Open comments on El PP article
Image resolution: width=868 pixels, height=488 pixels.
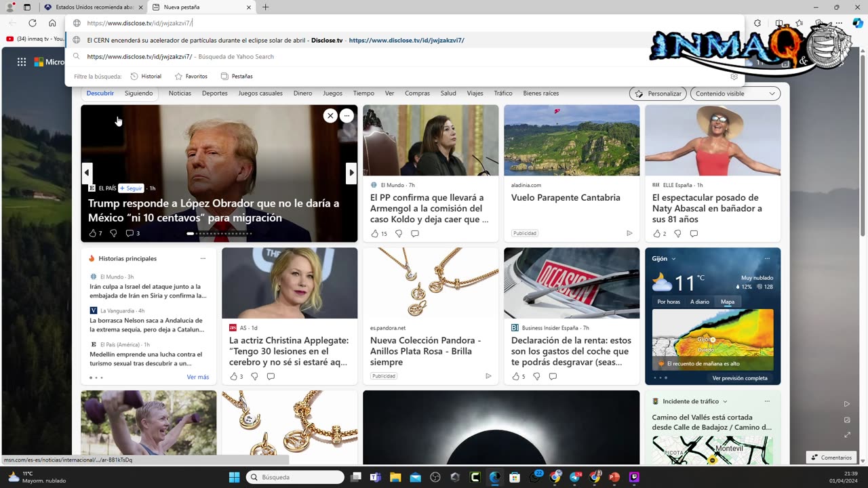pyautogui.click(x=415, y=233)
